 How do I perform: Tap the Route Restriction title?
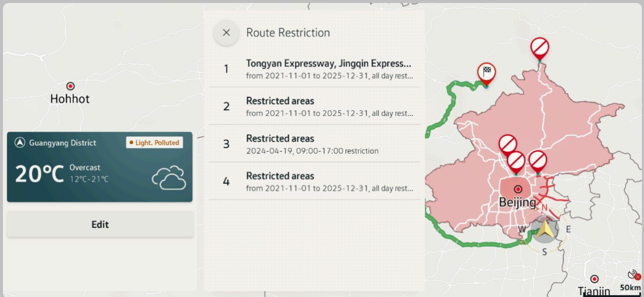[x=288, y=33]
